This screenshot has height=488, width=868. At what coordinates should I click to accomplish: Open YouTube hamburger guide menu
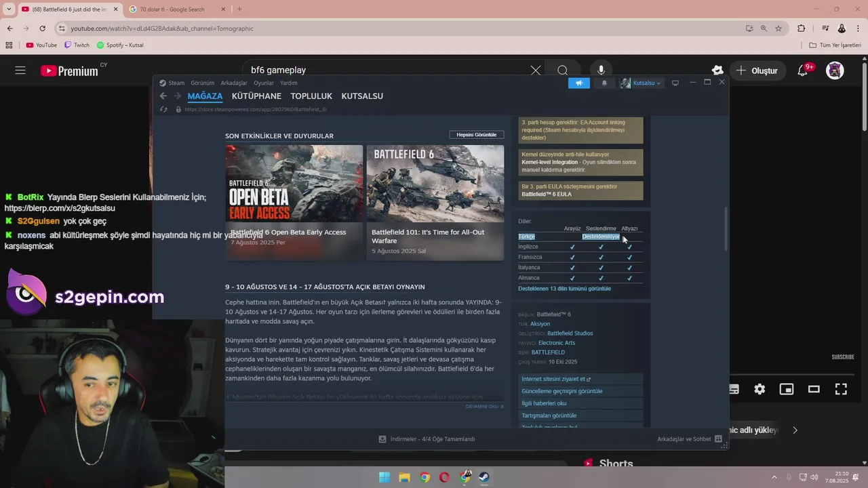(20, 70)
